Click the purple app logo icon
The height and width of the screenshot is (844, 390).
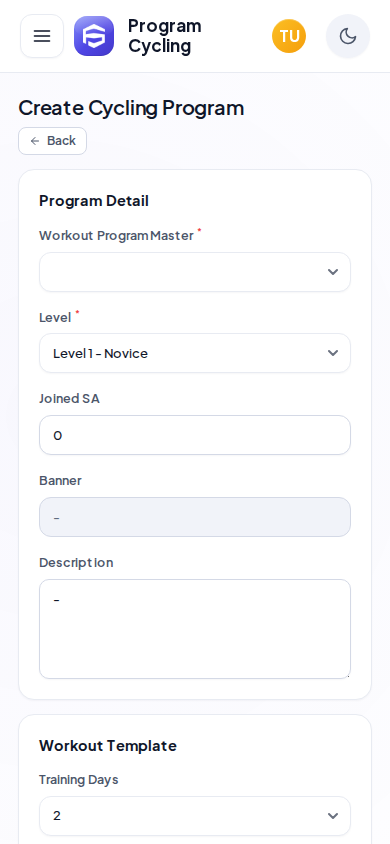click(94, 36)
